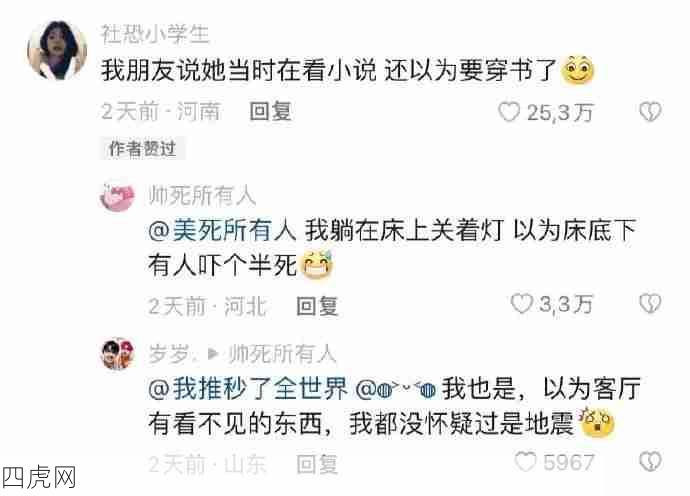Open 帅死所有人's small avatar

click(x=117, y=196)
